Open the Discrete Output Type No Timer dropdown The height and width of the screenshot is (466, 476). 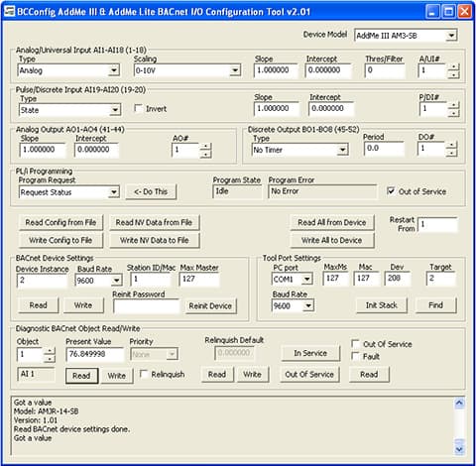click(343, 150)
